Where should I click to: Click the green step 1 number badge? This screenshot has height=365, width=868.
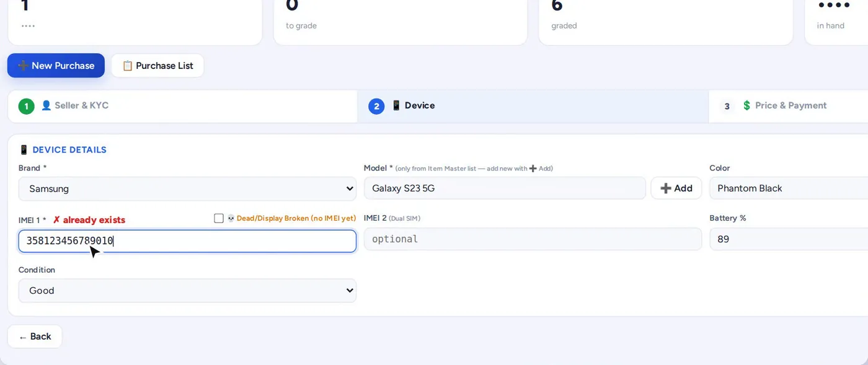coord(26,107)
